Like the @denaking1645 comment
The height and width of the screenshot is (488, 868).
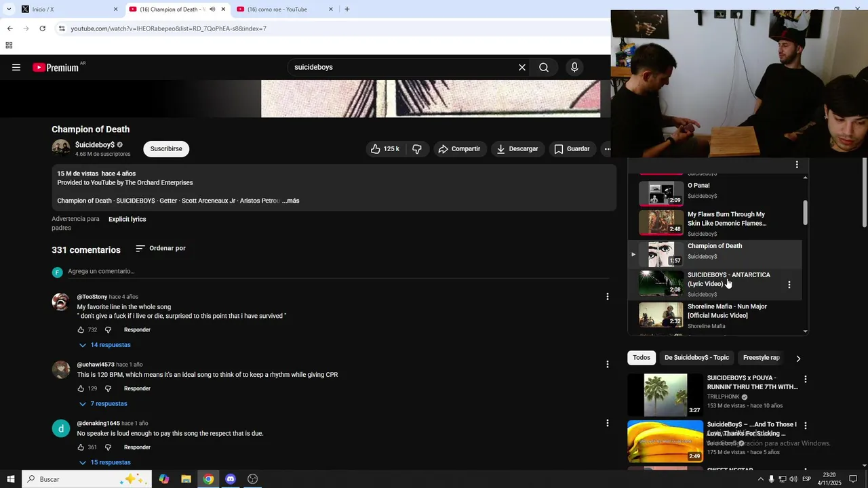81,447
